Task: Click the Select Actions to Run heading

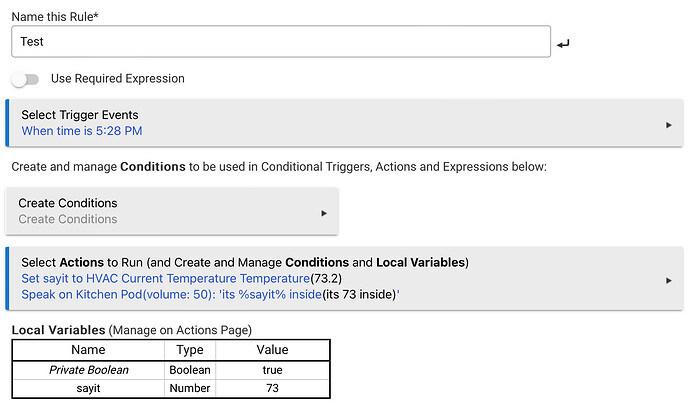Action: 245,262
